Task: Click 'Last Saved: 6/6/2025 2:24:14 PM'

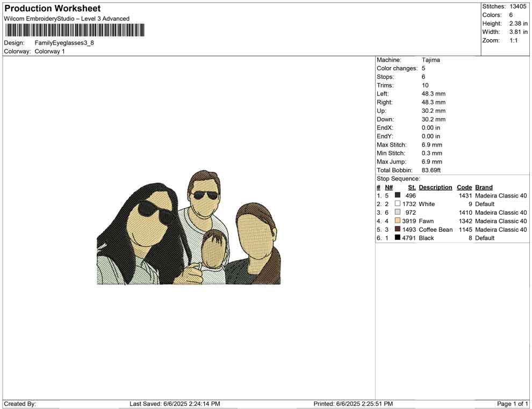Action: point(175,404)
